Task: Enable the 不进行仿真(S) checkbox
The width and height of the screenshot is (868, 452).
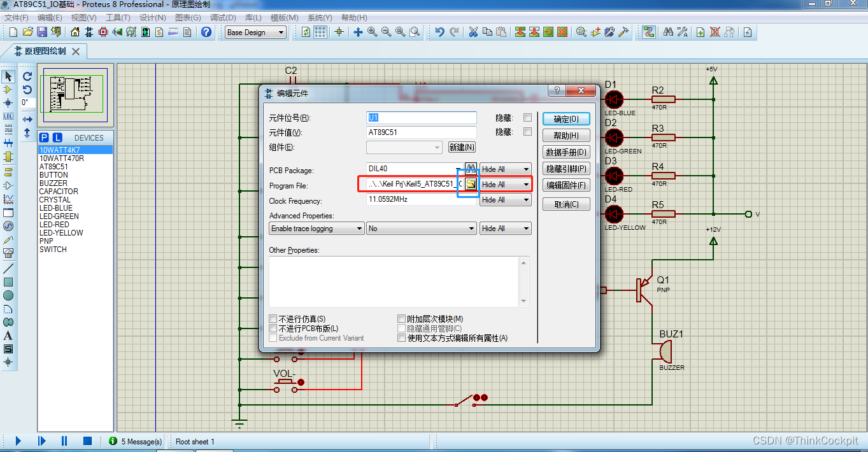Action: [273, 319]
